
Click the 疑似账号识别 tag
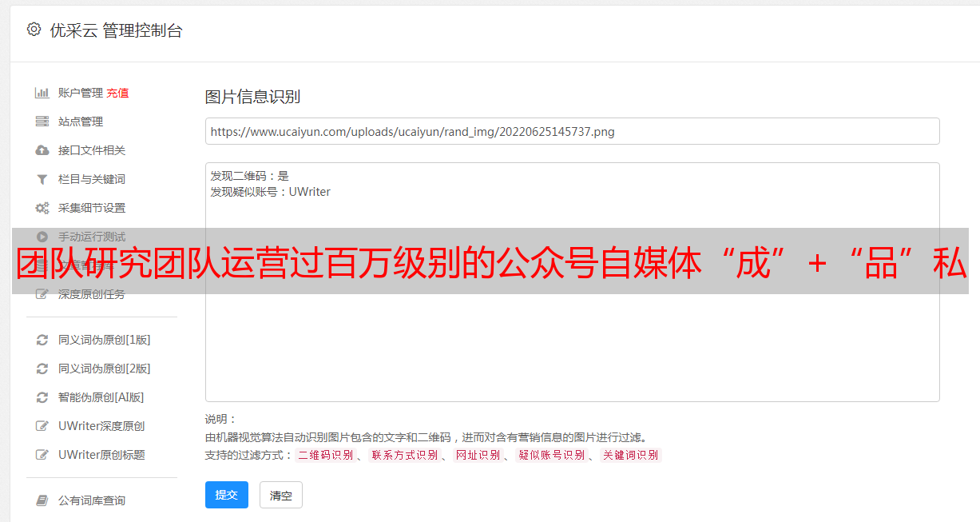tap(552, 455)
